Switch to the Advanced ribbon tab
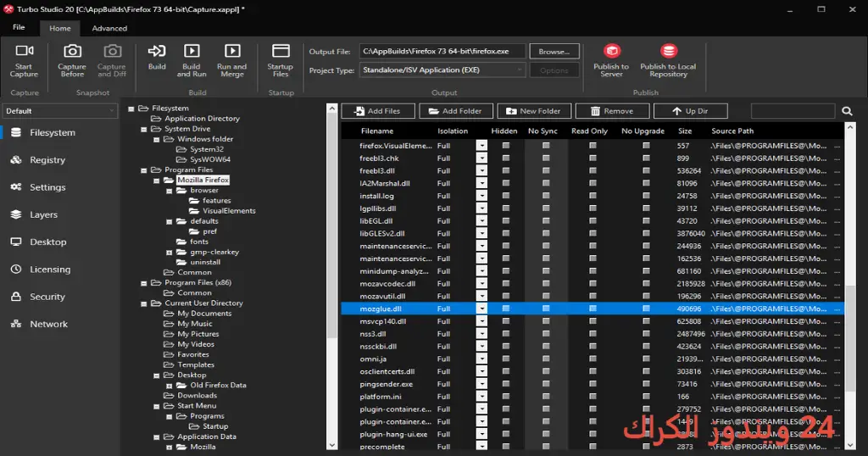The height and width of the screenshot is (456, 868). [x=109, y=28]
